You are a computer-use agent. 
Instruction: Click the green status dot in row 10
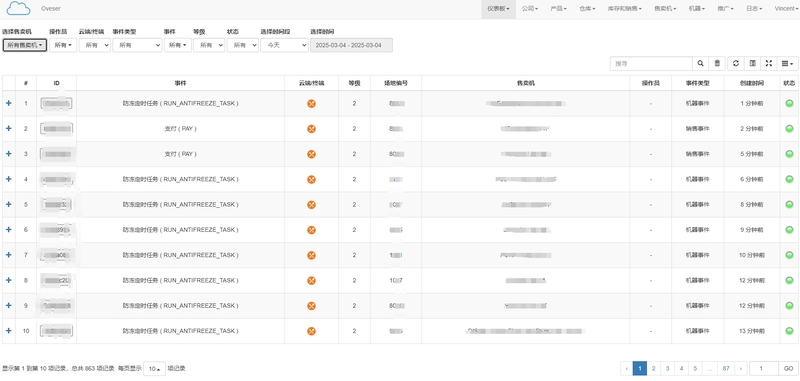[789, 331]
